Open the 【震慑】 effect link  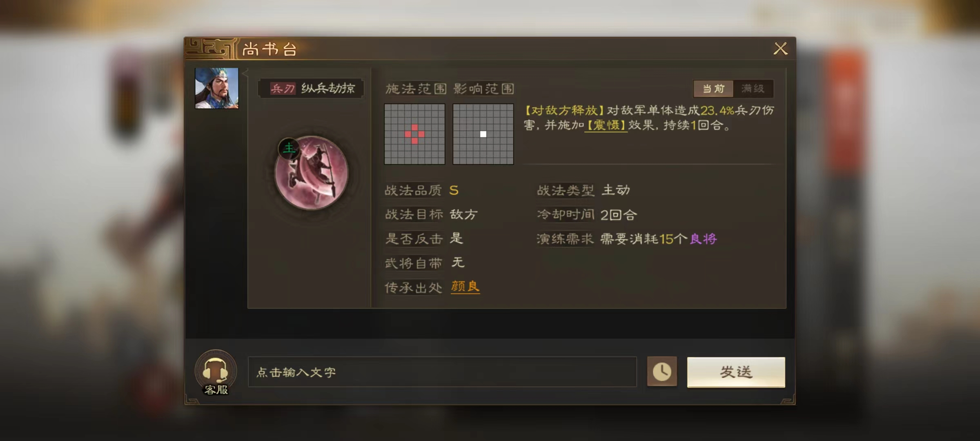click(x=606, y=125)
